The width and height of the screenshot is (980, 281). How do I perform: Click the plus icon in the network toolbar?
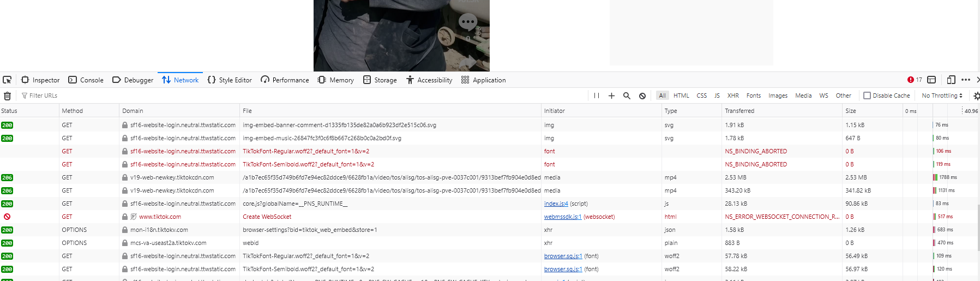coord(611,95)
